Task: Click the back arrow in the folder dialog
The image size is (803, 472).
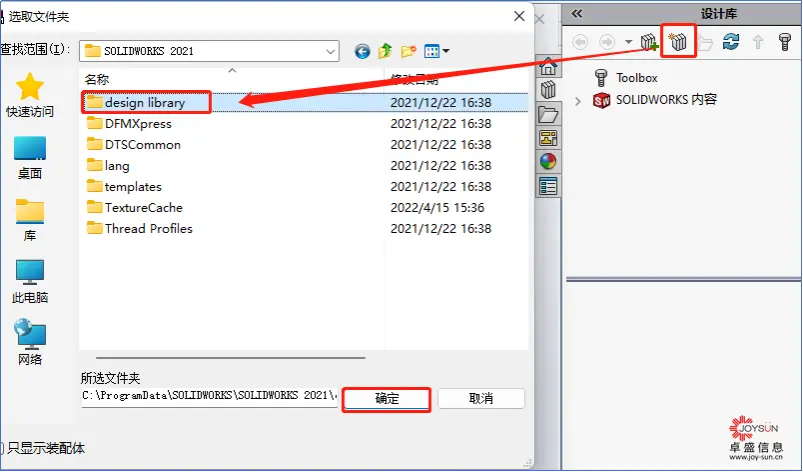Action: coord(362,51)
